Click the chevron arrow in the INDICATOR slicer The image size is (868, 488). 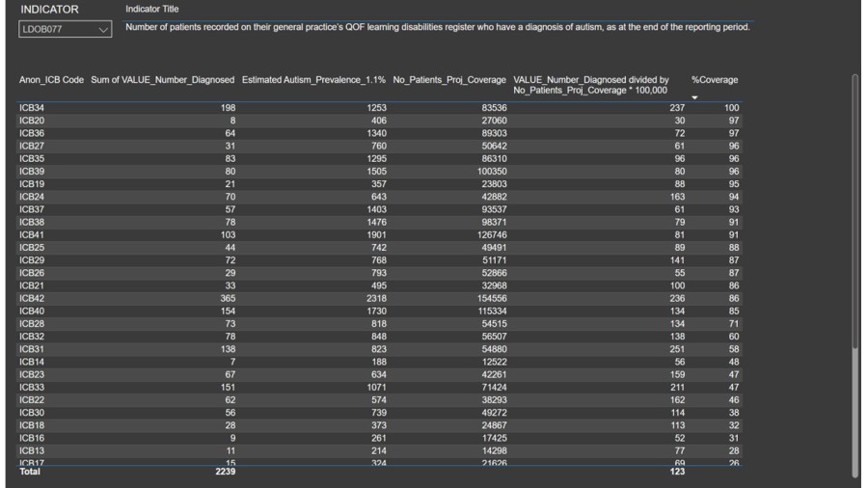coord(104,30)
